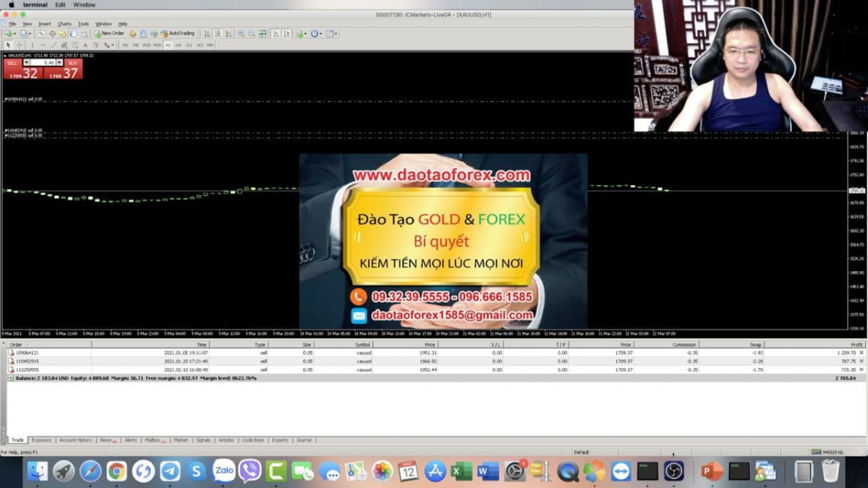The image size is (868, 488).
Task: Open Telegram from the Dock
Action: click(170, 471)
